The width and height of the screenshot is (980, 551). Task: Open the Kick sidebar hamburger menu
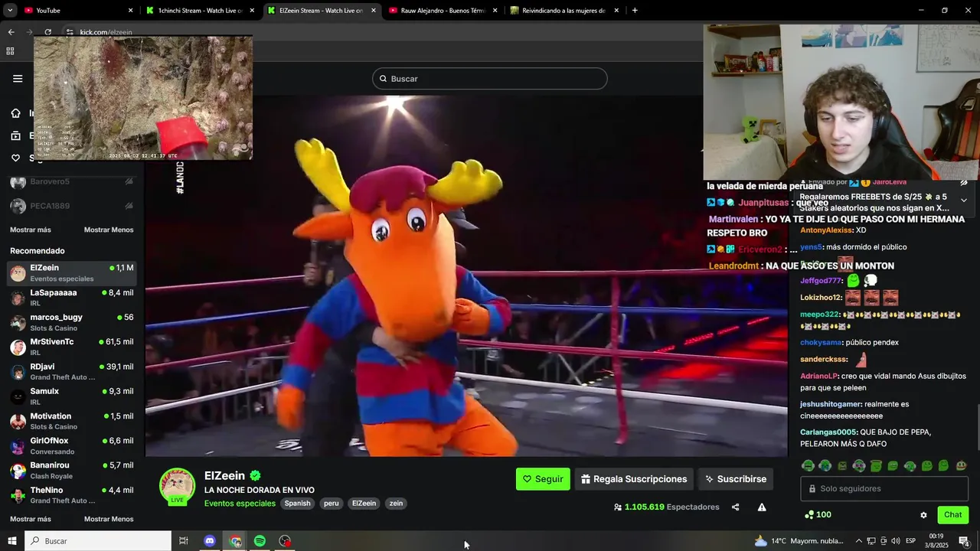pyautogui.click(x=18, y=78)
